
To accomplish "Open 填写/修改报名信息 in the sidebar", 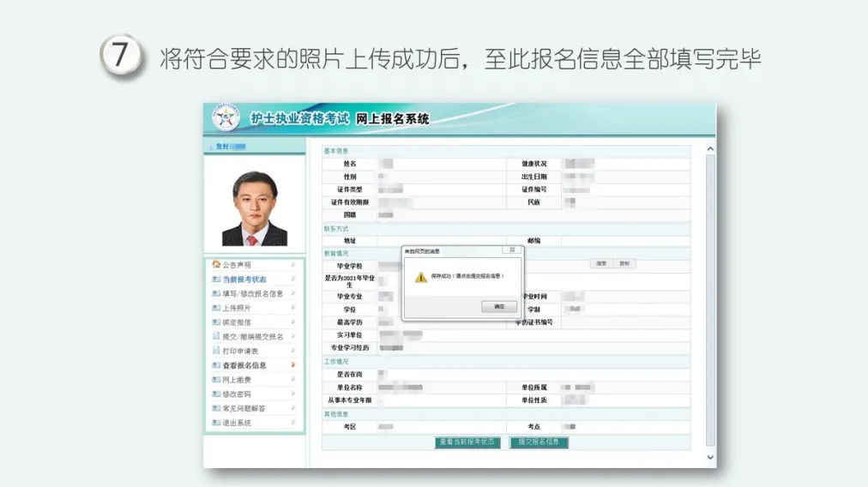I will pos(252,293).
